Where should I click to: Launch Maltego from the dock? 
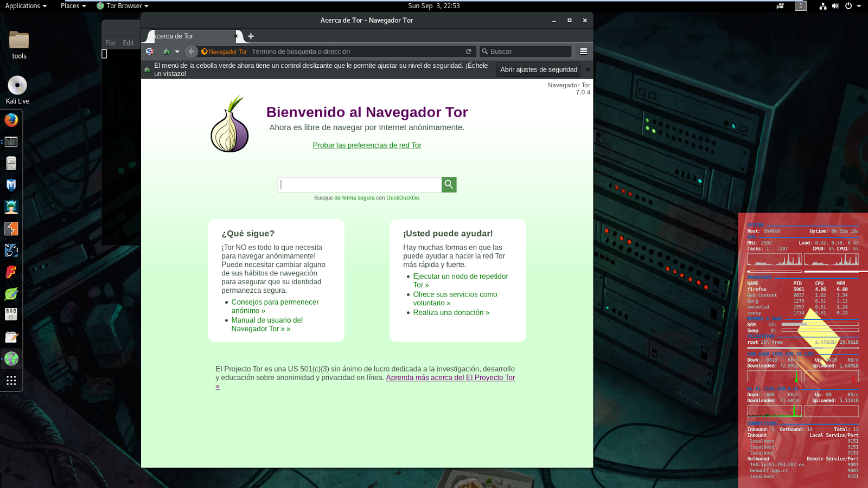coord(11,251)
